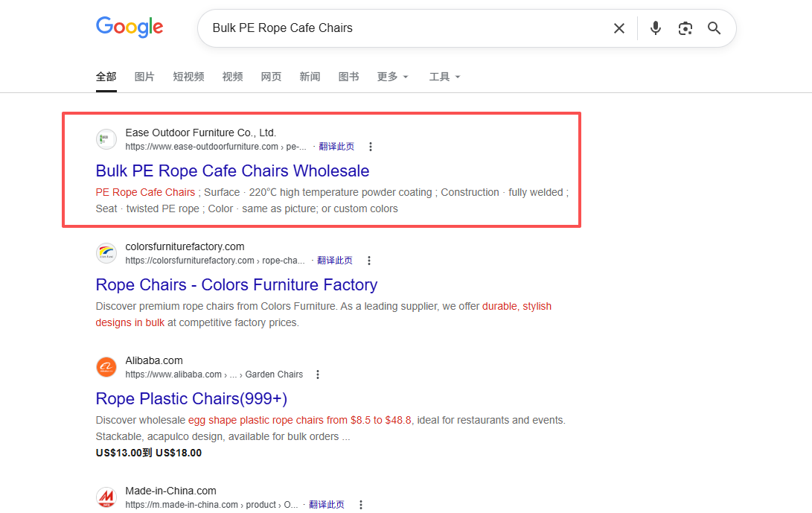Switch to the 网页 tab
The width and height of the screenshot is (812, 513).
coord(271,77)
